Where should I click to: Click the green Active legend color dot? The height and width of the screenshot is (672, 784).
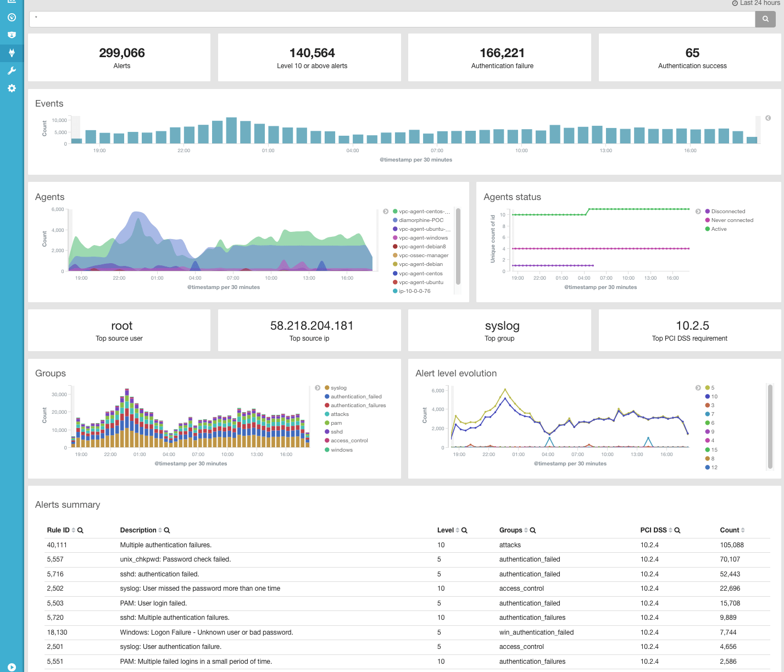pos(708,229)
